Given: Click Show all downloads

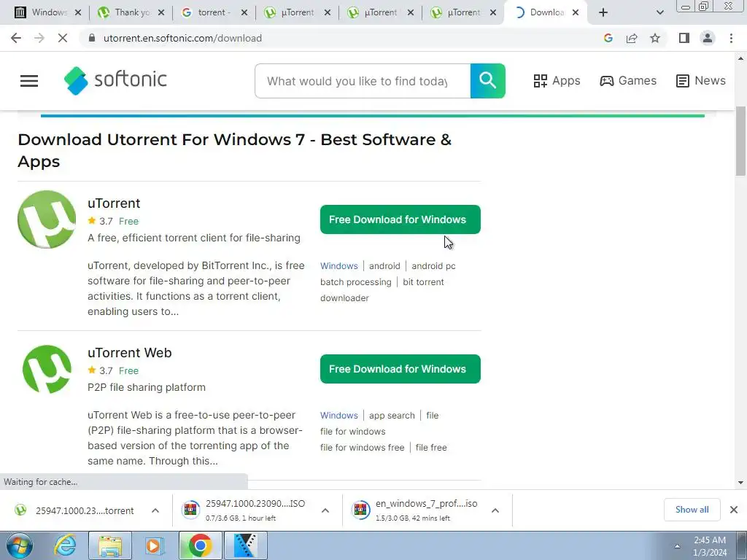Looking at the screenshot, I should click(x=692, y=510).
